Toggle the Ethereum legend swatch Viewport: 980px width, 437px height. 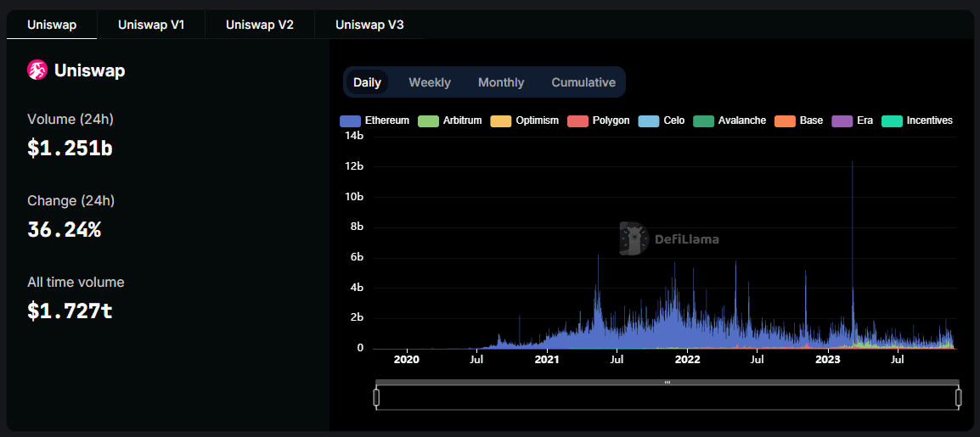351,121
